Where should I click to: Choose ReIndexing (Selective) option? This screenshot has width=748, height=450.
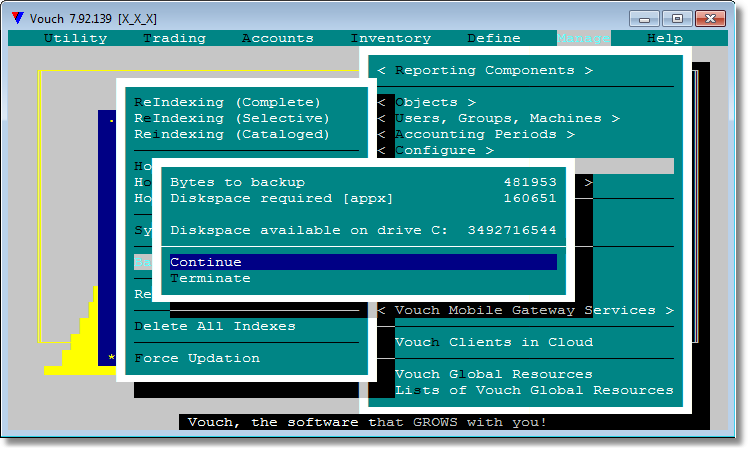tap(232, 118)
